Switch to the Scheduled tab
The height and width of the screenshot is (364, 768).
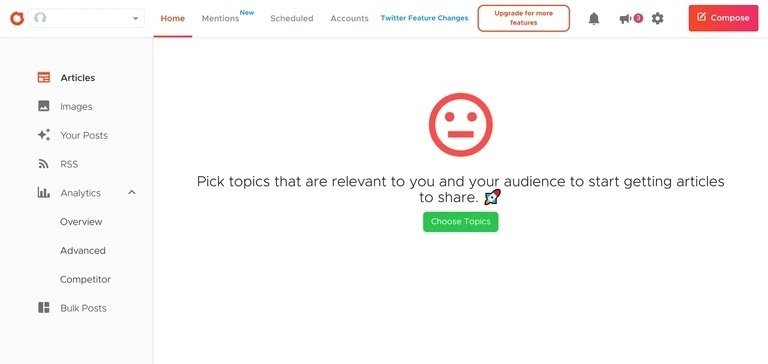coord(292,18)
